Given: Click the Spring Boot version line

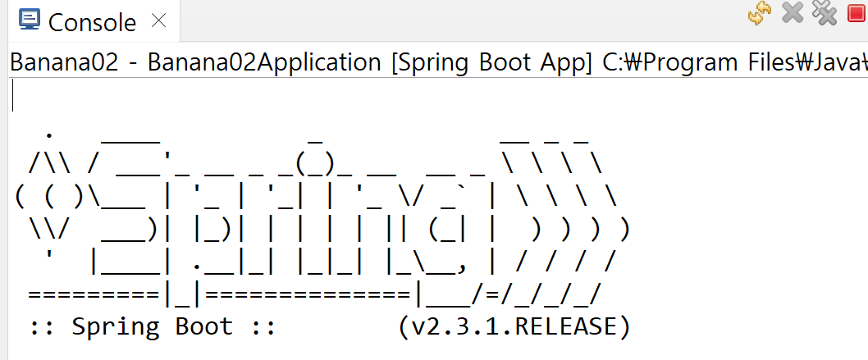Looking at the screenshot, I should [x=329, y=327].
